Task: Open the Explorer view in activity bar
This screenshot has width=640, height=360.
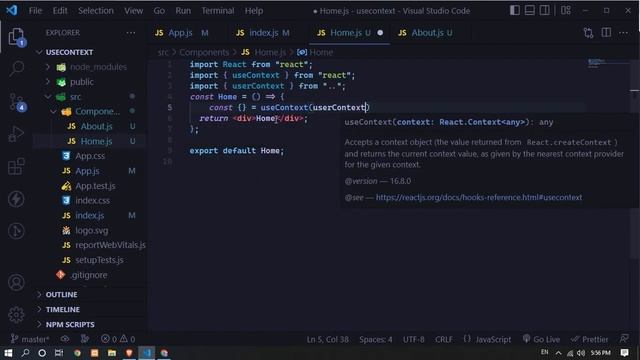Action: [x=16, y=37]
